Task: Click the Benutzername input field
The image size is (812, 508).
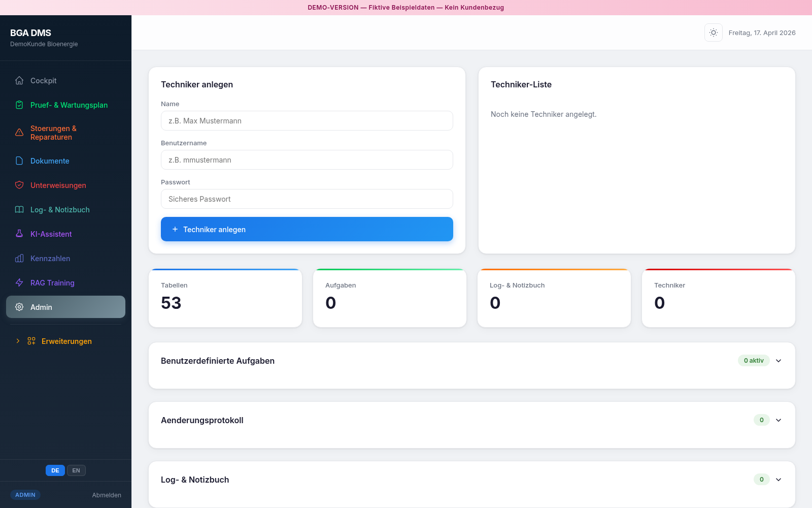Action: pos(307,160)
